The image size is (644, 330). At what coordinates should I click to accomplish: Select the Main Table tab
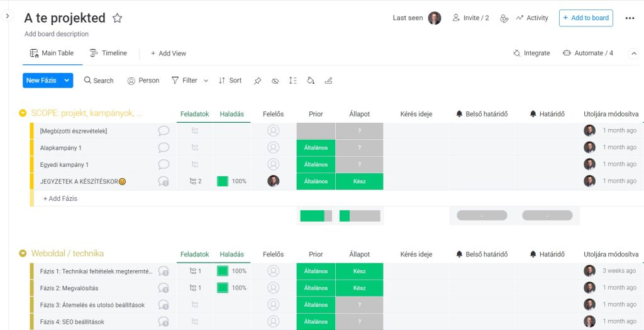click(x=52, y=54)
